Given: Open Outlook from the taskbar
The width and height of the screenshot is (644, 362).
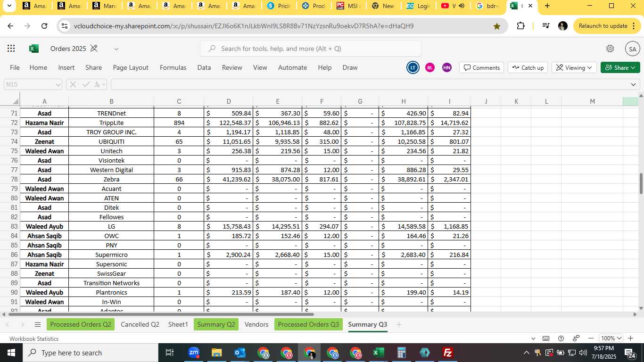Looking at the screenshot, I should point(240,353).
